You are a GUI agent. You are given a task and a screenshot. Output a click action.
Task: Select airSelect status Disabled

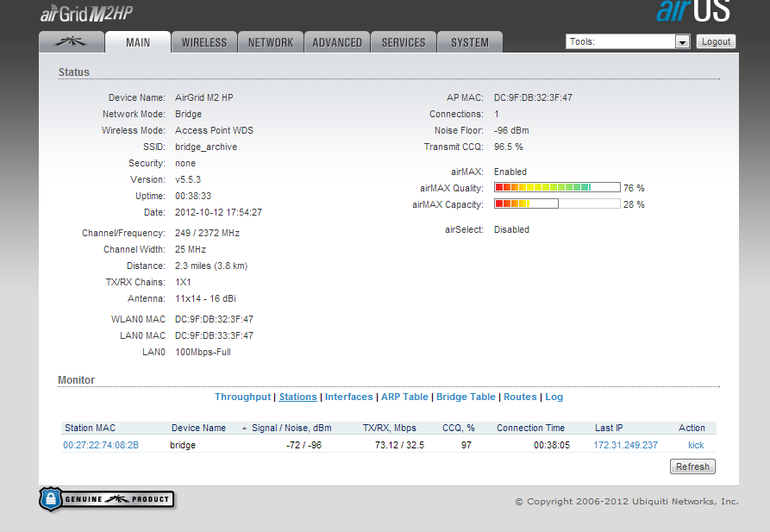pyautogui.click(x=511, y=229)
